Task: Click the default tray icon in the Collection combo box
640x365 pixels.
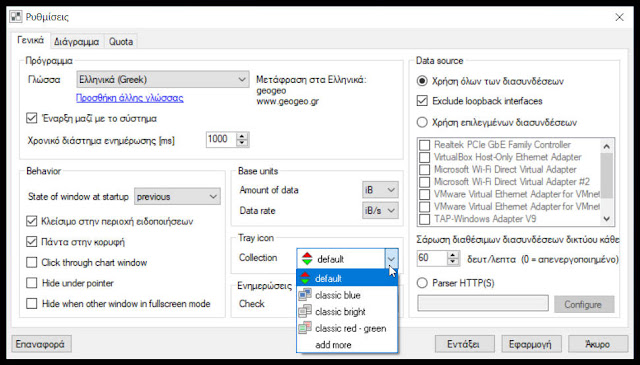Action: coord(307,259)
